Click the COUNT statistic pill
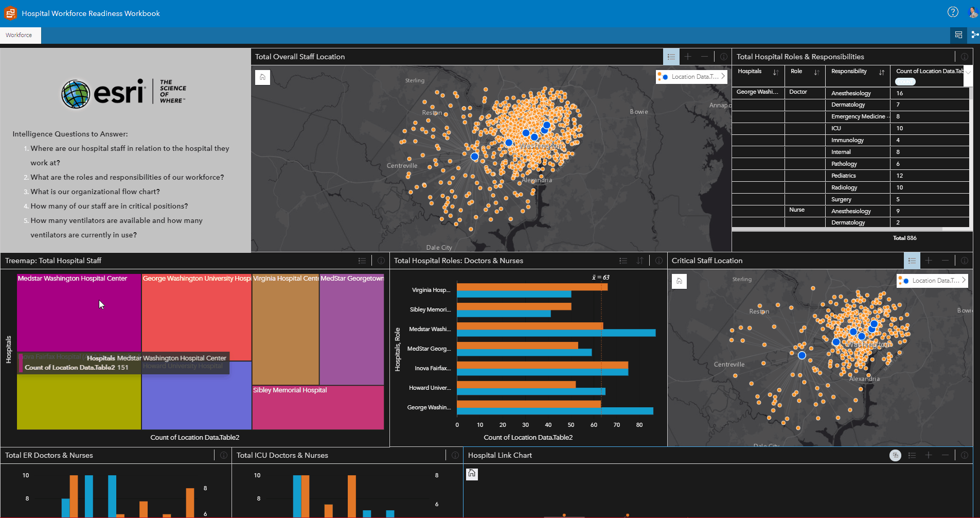The height and width of the screenshot is (518, 980). tap(905, 81)
